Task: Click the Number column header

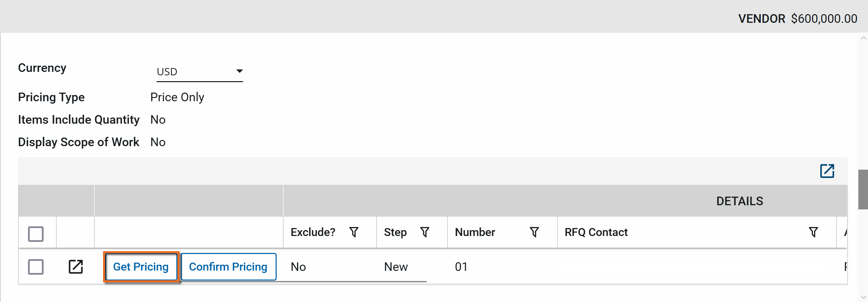Action: pos(475,232)
